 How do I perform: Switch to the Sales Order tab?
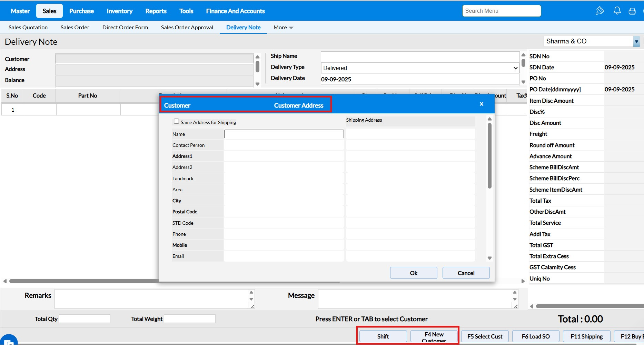(x=75, y=28)
